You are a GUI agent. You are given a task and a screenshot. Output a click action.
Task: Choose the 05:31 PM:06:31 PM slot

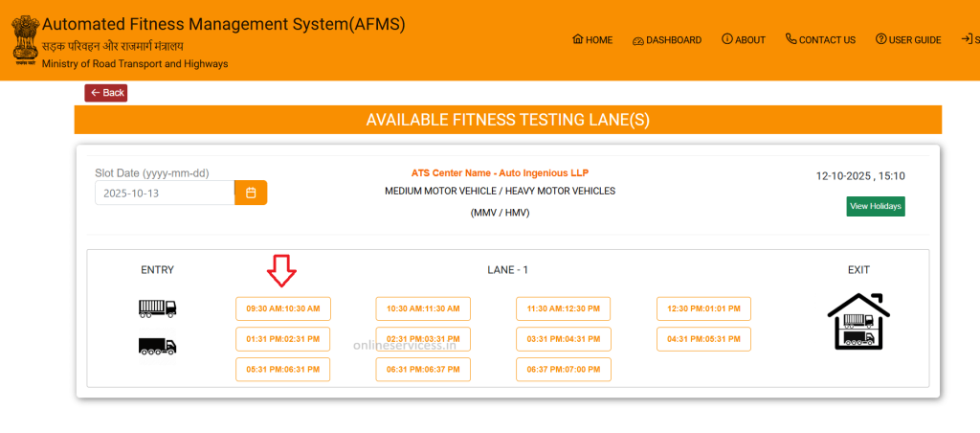pyautogui.click(x=282, y=370)
